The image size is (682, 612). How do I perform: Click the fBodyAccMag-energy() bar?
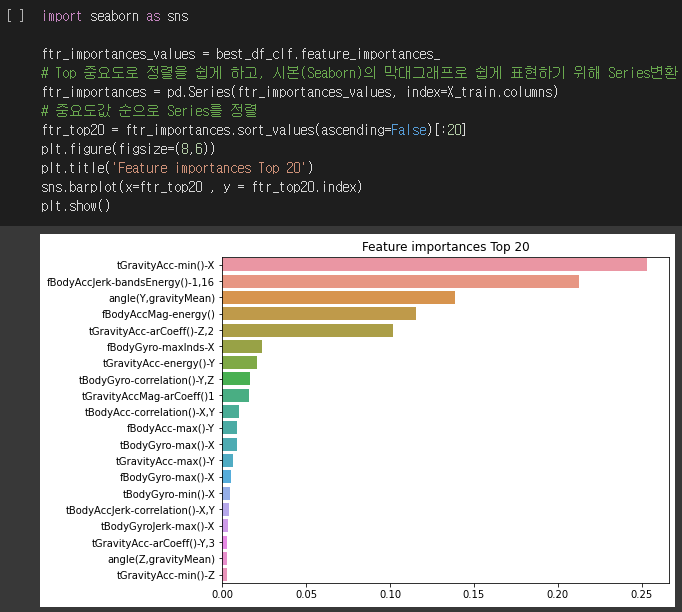(319, 314)
